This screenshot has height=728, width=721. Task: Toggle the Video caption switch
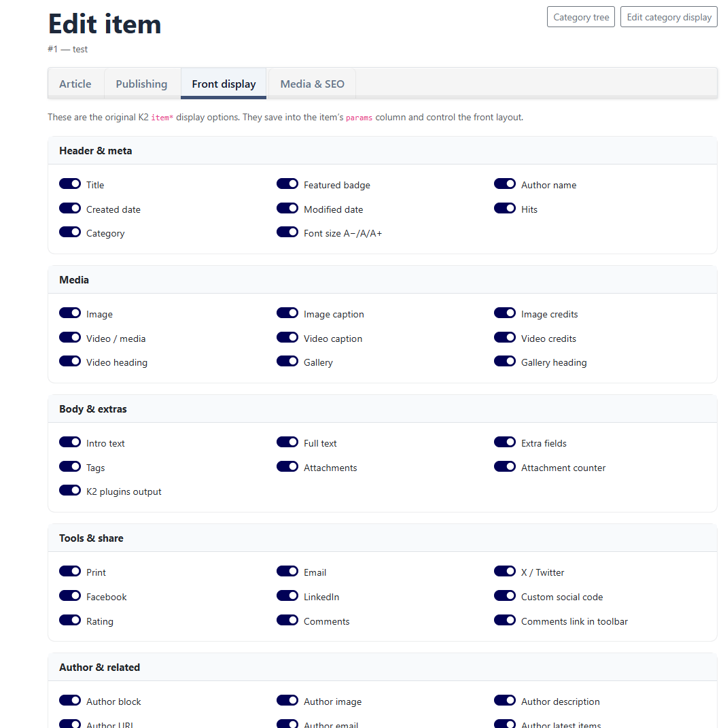pos(287,337)
